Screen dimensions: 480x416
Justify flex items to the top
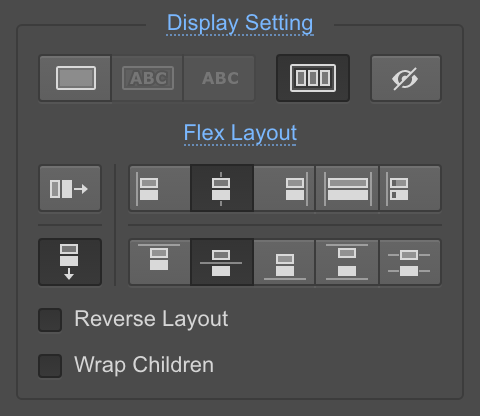pyautogui.click(x=160, y=262)
